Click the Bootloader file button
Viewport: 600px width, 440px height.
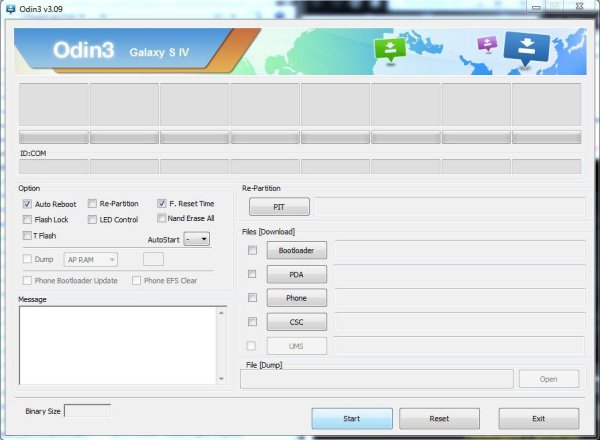click(x=297, y=250)
